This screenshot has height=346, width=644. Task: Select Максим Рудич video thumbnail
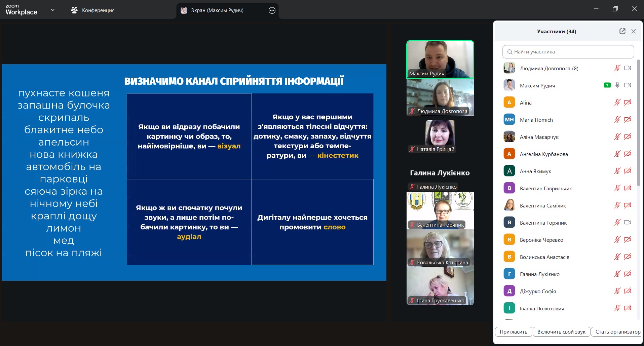pyautogui.click(x=440, y=59)
